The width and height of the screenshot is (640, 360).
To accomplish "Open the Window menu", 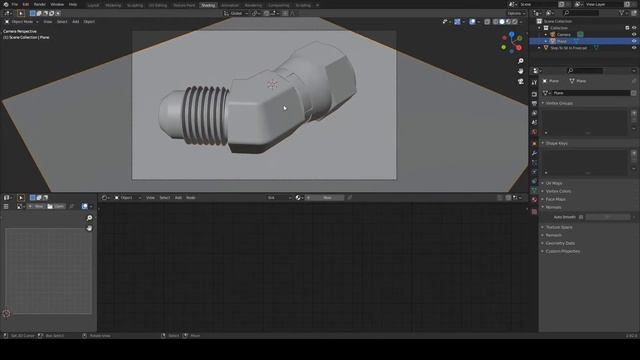I will (x=57, y=4).
